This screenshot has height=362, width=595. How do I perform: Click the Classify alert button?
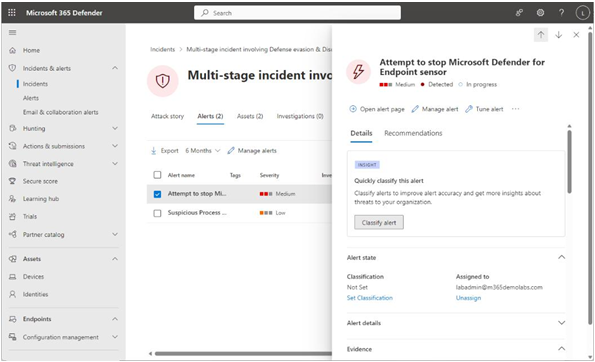[379, 222]
